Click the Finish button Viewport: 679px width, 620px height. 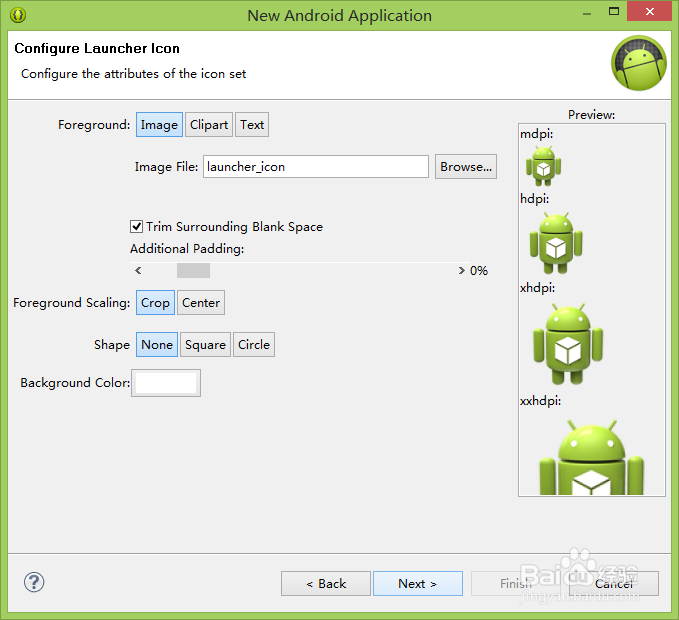pos(516,584)
